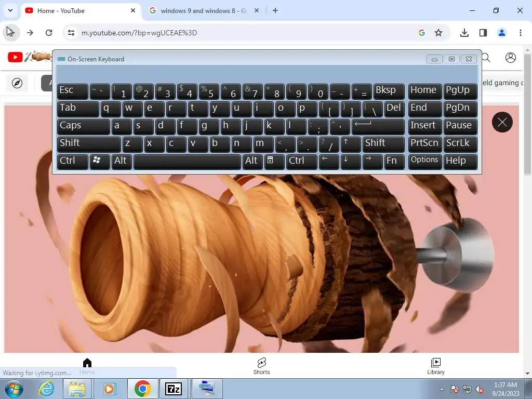Click the right arrow key on keyboard

pos(373,162)
